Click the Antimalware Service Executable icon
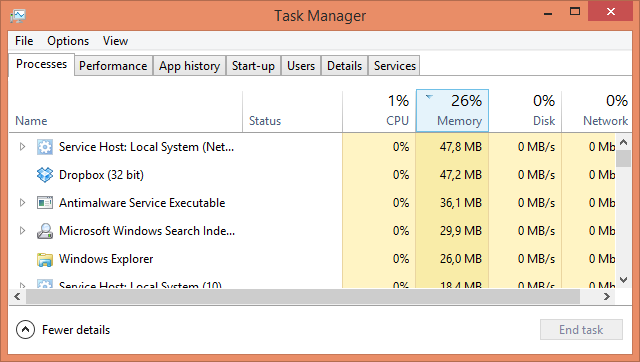The height and width of the screenshot is (362, 640). click(44, 202)
